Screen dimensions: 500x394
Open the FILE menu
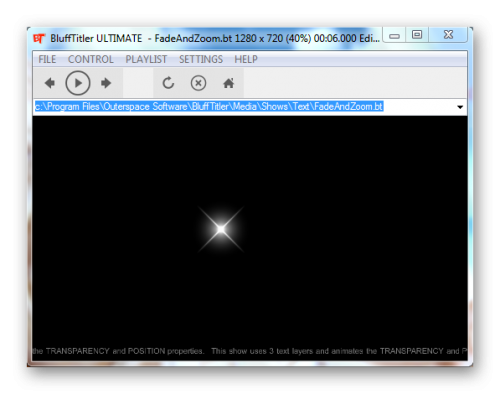click(x=47, y=59)
